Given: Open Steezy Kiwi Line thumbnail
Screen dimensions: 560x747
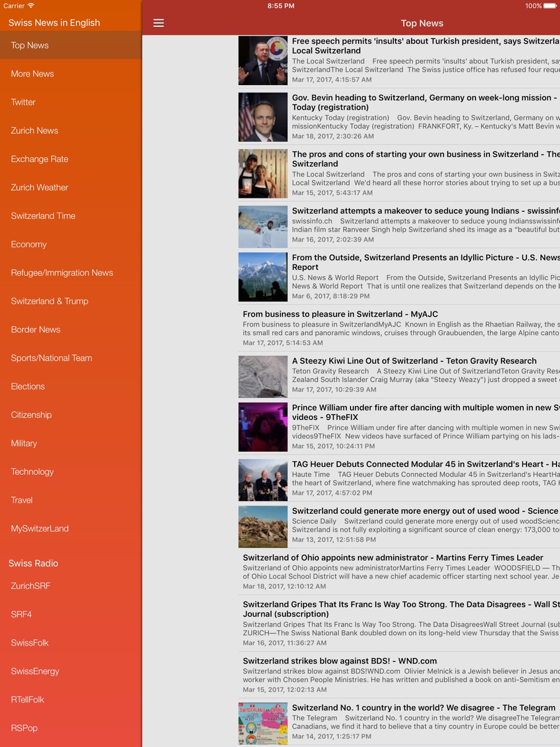Looking at the screenshot, I should 263,376.
